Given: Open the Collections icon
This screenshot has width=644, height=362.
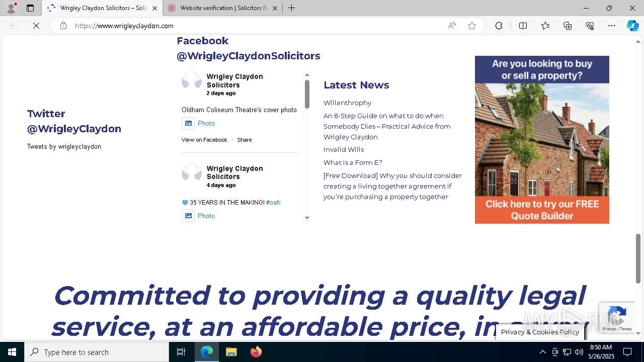Looking at the screenshot, I should point(568,26).
